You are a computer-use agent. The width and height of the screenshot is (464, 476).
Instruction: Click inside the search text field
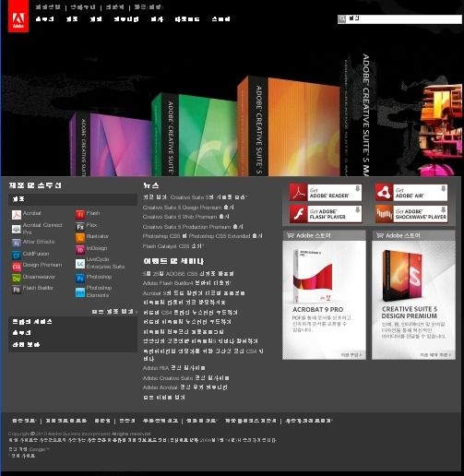(404, 19)
